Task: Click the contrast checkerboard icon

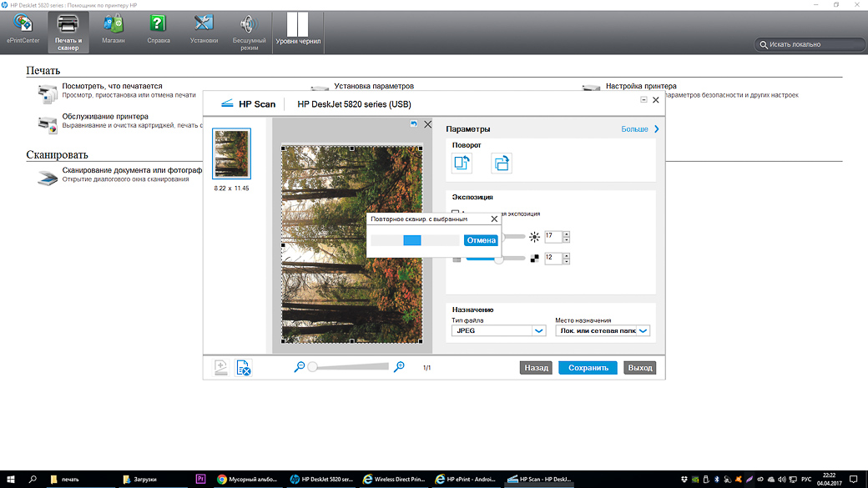Action: pos(534,259)
